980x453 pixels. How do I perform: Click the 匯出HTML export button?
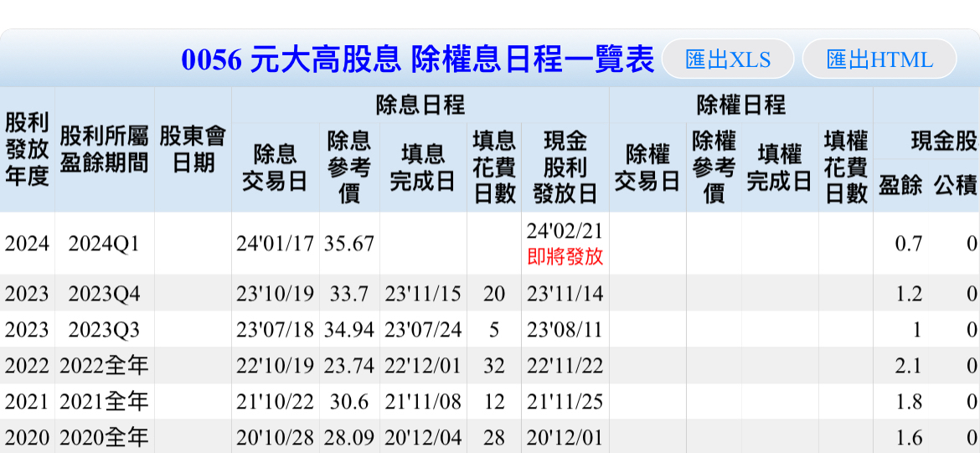tap(879, 59)
